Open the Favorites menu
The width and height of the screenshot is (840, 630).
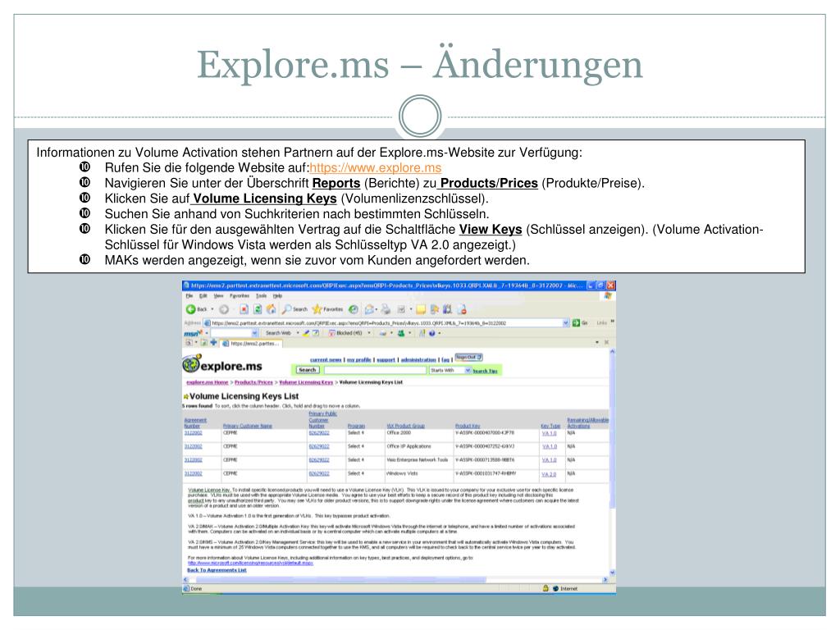point(240,295)
